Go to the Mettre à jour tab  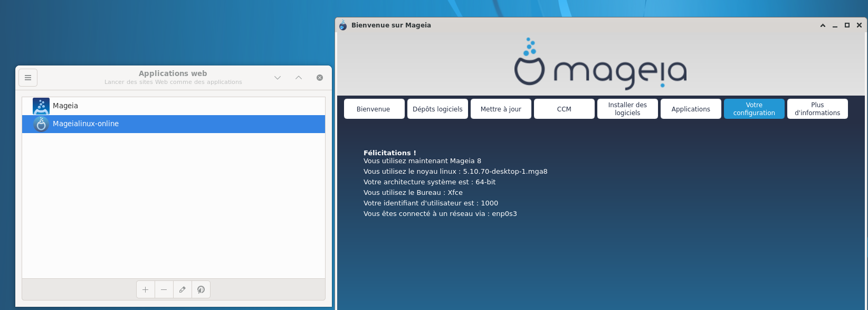click(501, 109)
